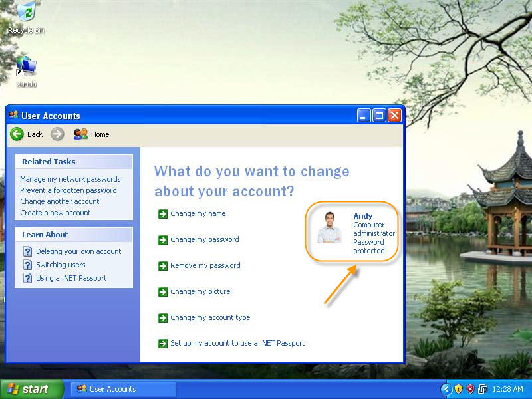
Task: Click User Accounts title bar icon
Action: (13, 114)
